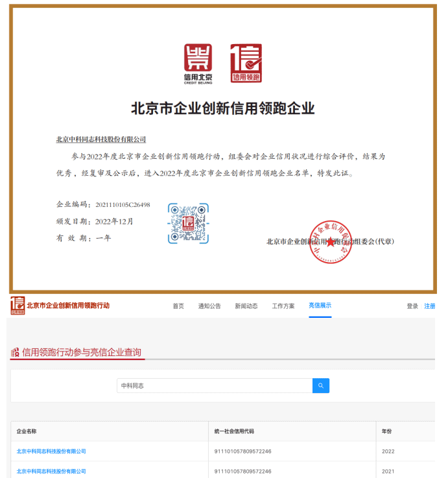Open the 工作方案 menu item
The image size is (448, 478).
(x=283, y=306)
